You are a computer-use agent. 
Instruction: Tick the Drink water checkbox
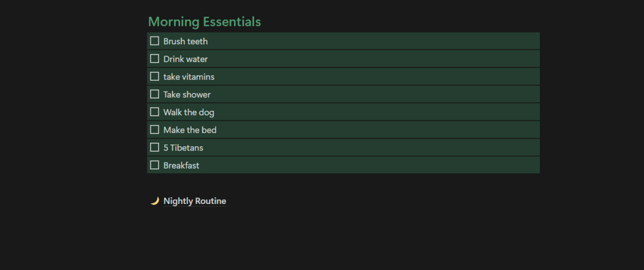(154, 59)
